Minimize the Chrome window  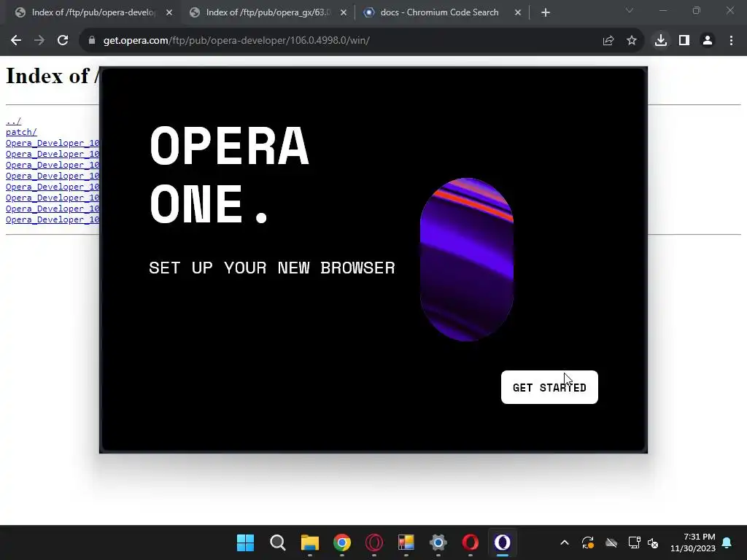[662, 10]
